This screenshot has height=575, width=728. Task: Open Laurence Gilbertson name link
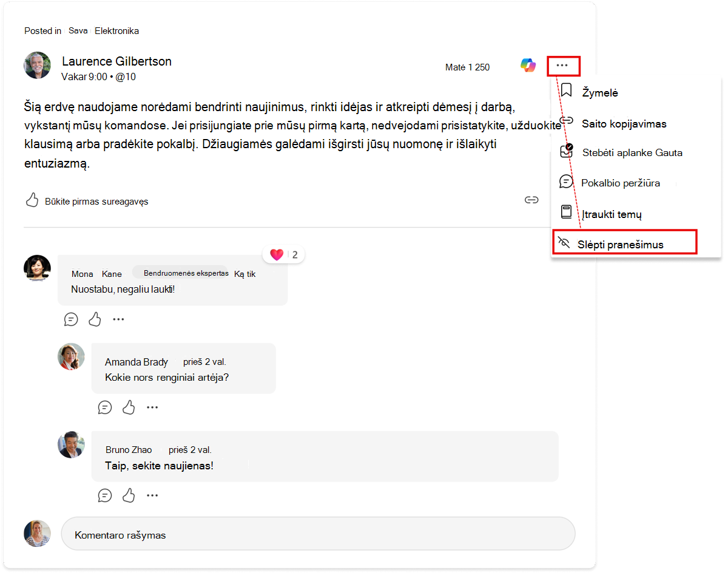point(116,61)
